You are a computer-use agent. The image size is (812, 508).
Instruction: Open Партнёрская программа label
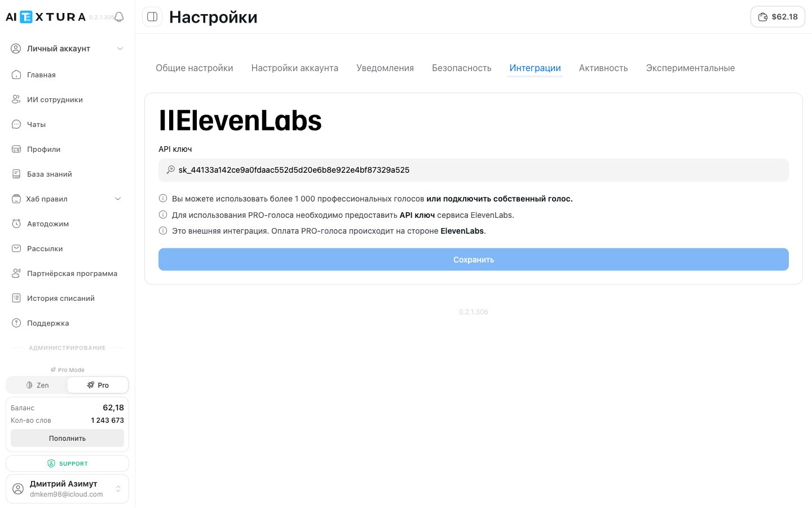[x=72, y=273]
